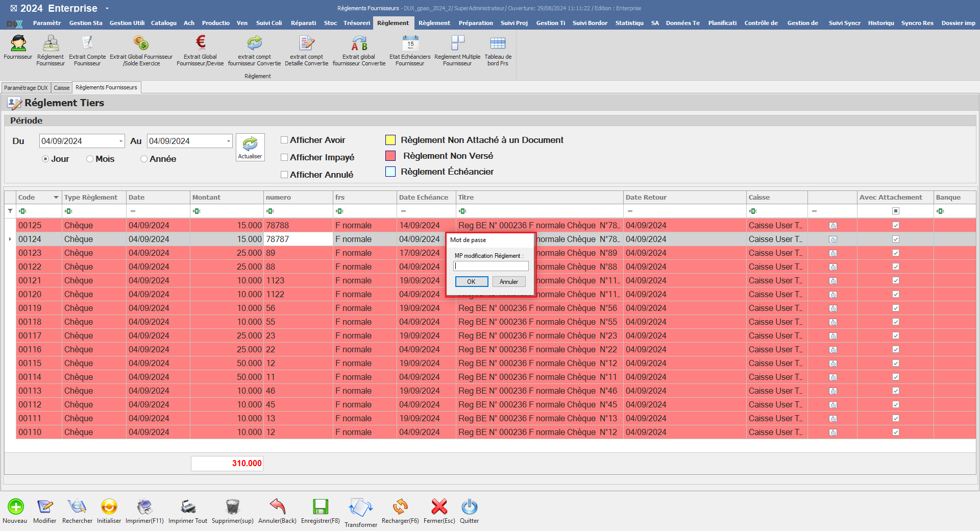
Task: Click the Transformer icon
Action: pos(361,508)
